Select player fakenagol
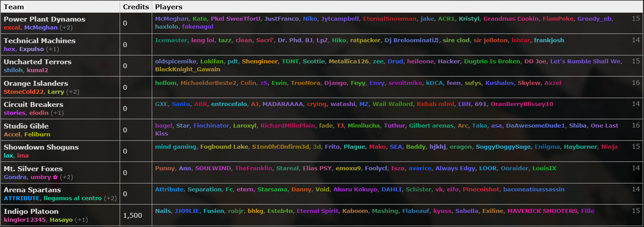 (198, 26)
